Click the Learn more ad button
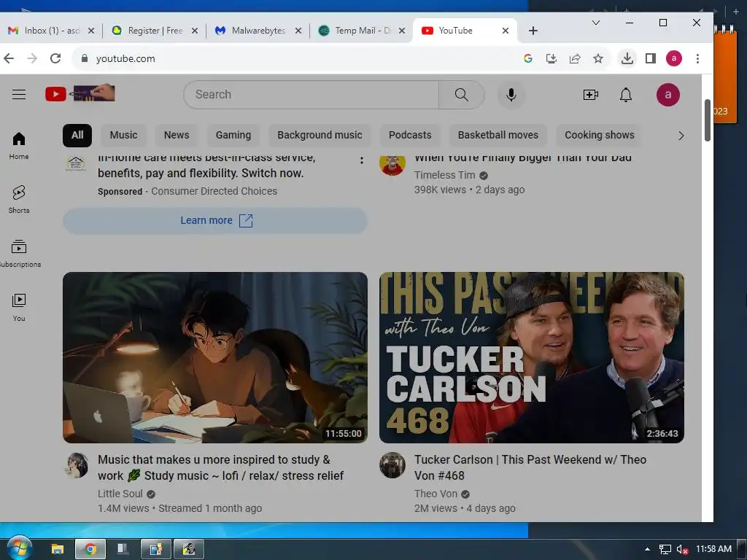The width and height of the screenshot is (747, 560). (215, 220)
